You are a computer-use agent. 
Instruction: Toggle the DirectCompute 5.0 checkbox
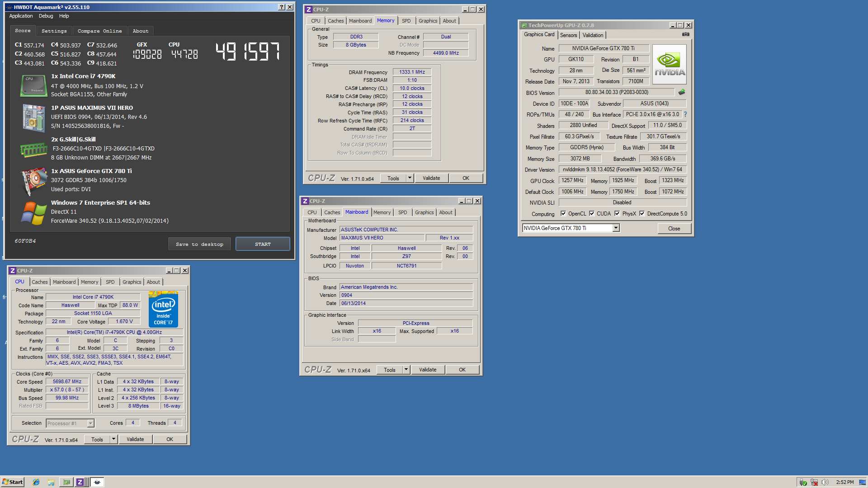coord(642,214)
